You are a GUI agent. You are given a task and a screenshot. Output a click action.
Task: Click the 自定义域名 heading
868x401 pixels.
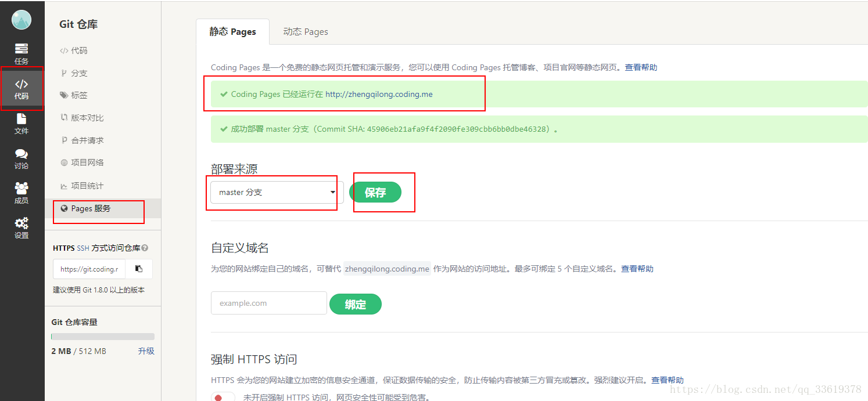pos(240,248)
